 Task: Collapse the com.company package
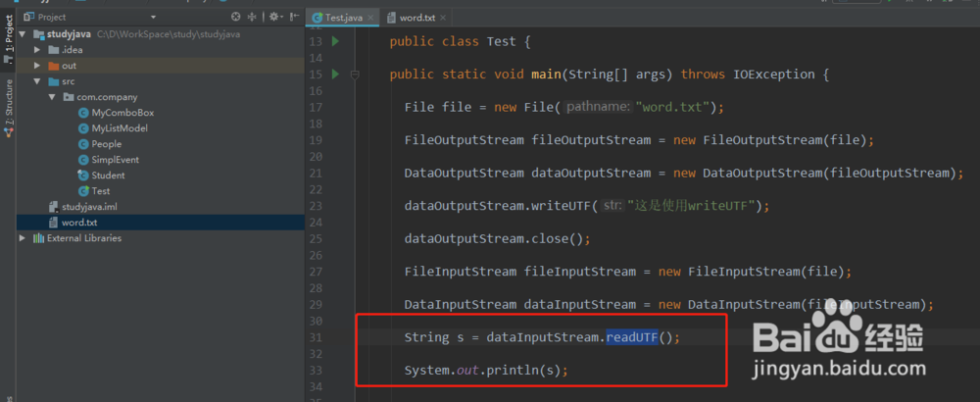pos(52,97)
